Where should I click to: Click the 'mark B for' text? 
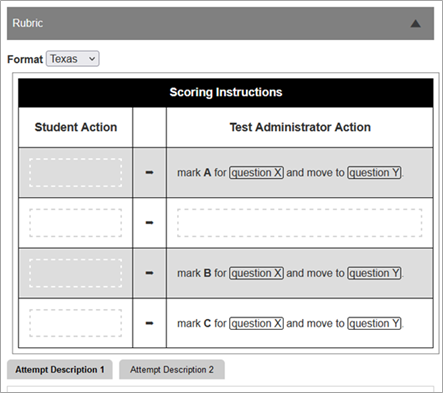(202, 273)
